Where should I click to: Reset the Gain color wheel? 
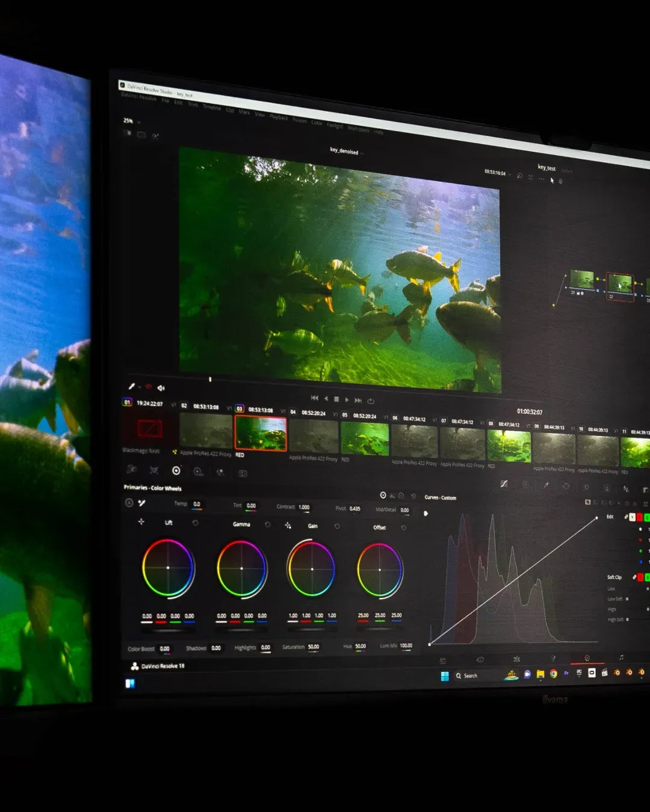click(x=337, y=526)
